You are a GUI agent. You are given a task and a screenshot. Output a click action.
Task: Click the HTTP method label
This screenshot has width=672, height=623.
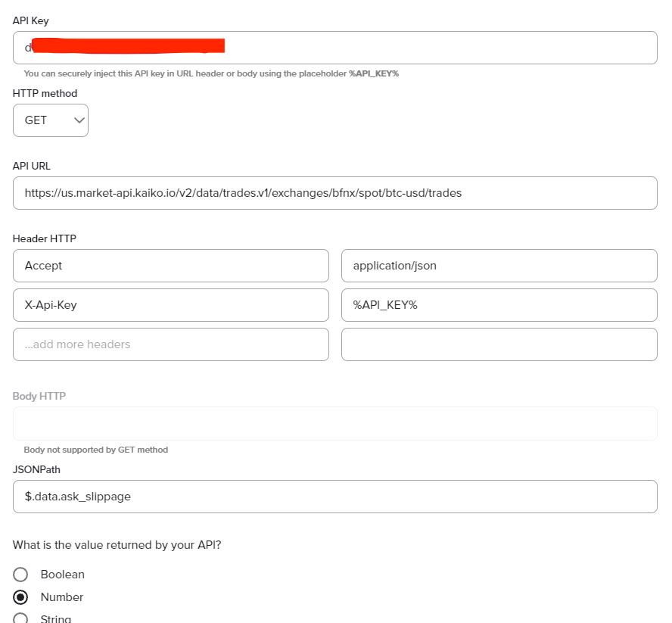(x=45, y=93)
